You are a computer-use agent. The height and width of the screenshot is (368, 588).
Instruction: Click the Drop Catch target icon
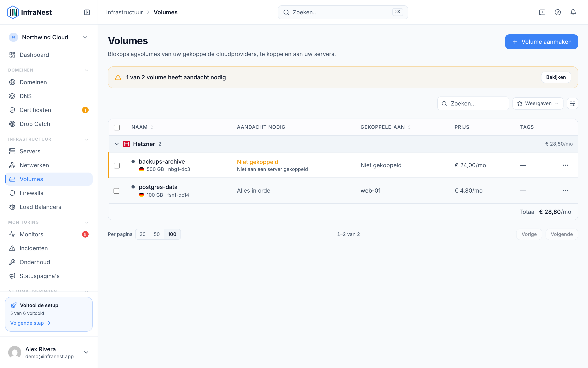pos(12,124)
